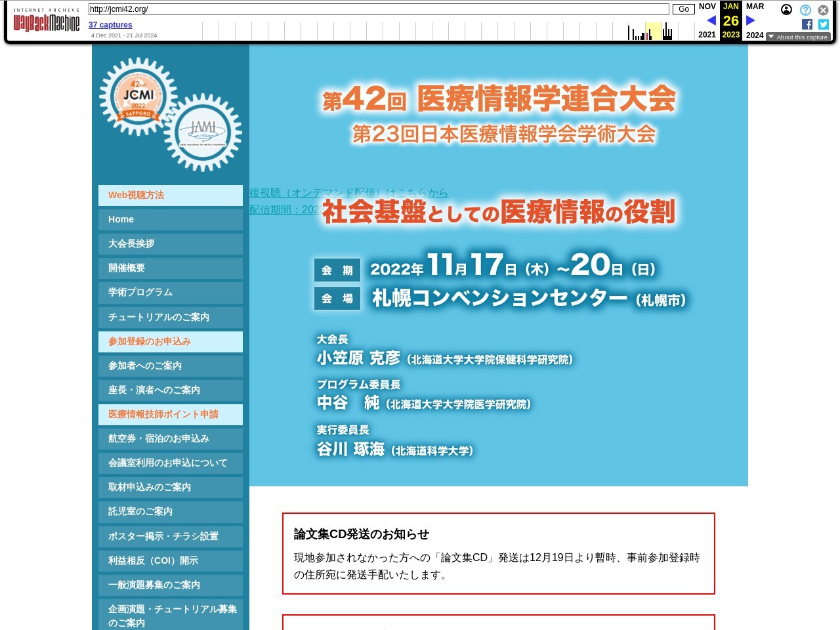840x630 pixels.
Task: Open the Web視聴方法 menu item
Action: tap(171, 195)
